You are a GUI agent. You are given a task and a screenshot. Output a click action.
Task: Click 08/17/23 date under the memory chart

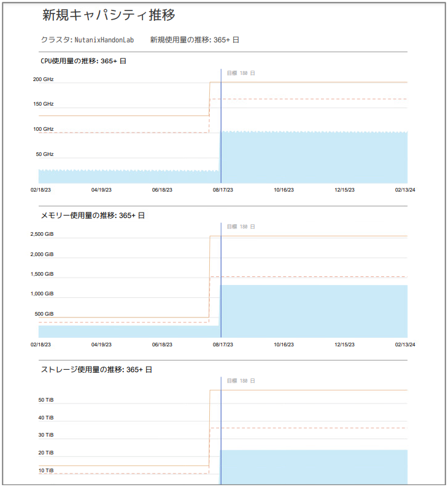(x=223, y=345)
